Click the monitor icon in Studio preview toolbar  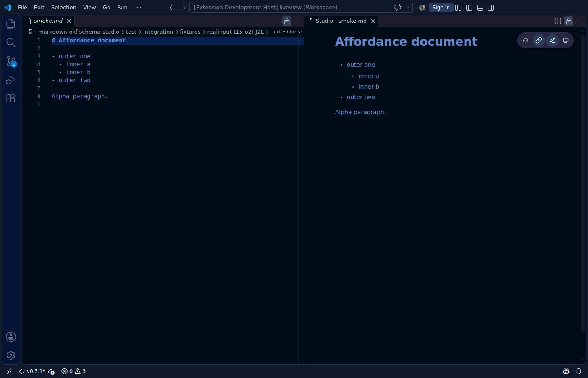566,40
